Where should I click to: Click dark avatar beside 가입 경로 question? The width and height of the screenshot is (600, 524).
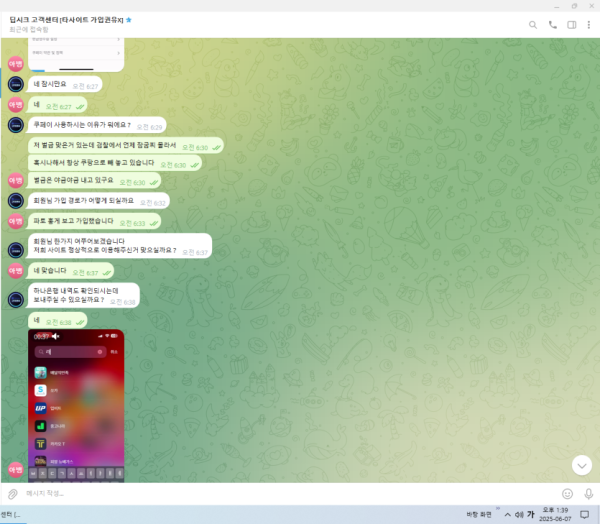(16, 201)
